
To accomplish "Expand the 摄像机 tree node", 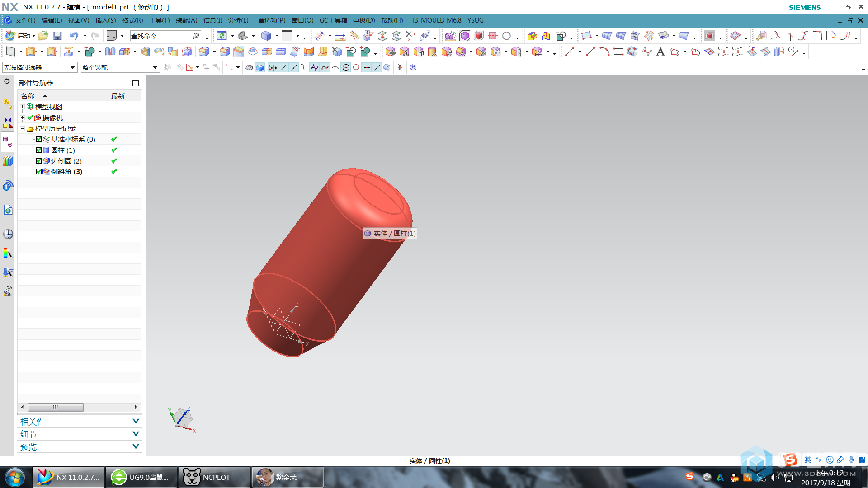I will (22, 118).
